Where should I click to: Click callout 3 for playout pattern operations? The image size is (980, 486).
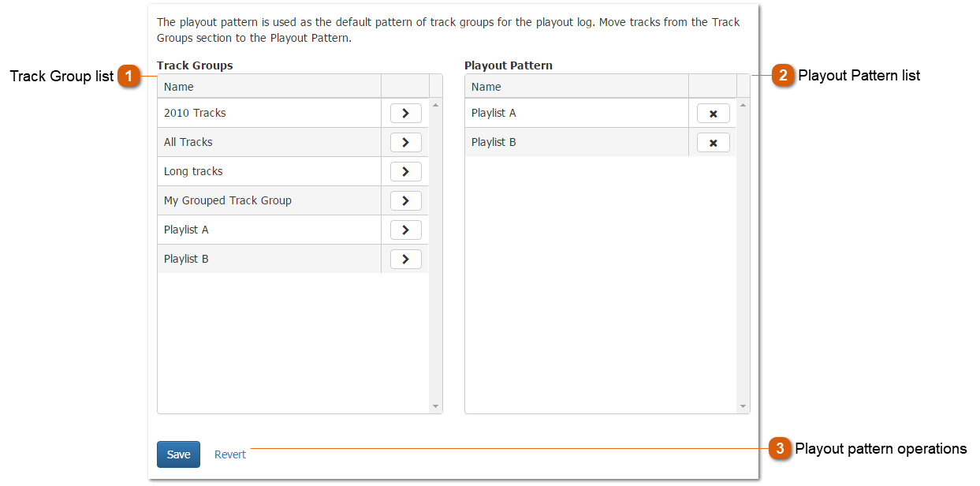pyautogui.click(x=781, y=449)
